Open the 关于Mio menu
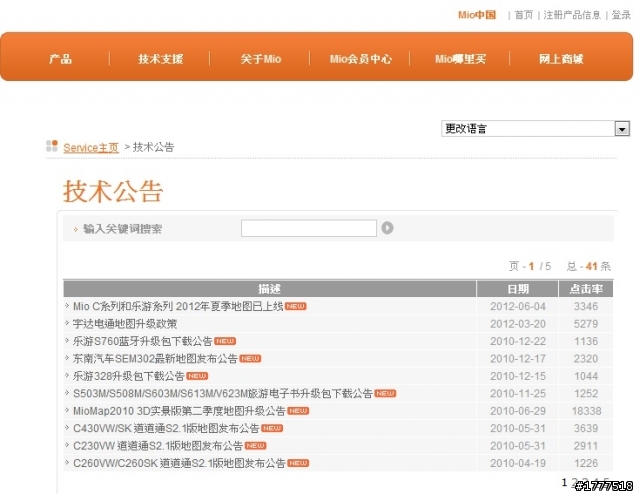The width and height of the screenshot is (640, 494). click(261, 59)
